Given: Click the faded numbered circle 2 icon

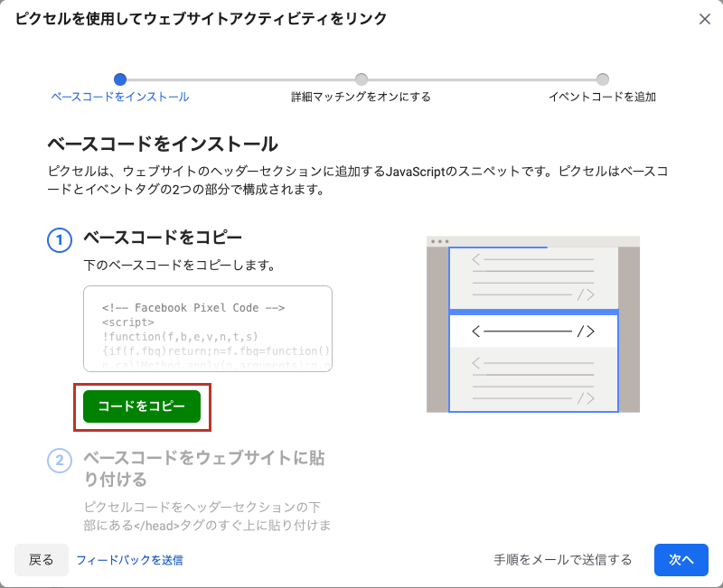Looking at the screenshot, I should tap(59, 461).
